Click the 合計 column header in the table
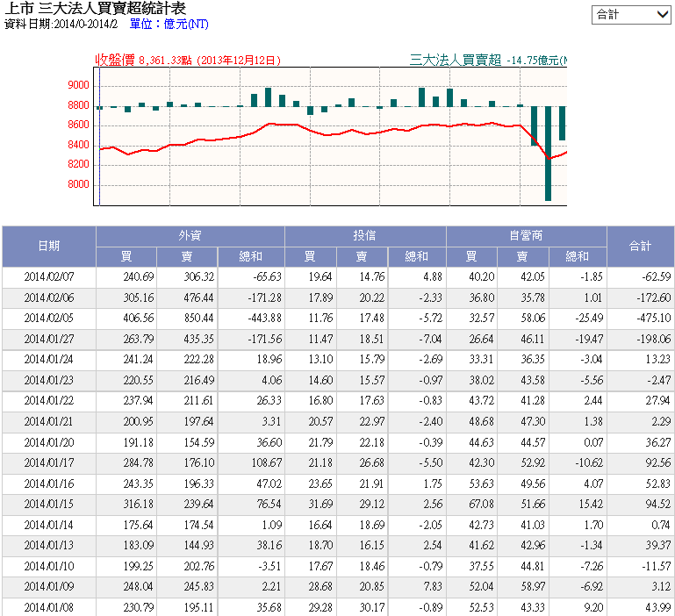 click(640, 247)
